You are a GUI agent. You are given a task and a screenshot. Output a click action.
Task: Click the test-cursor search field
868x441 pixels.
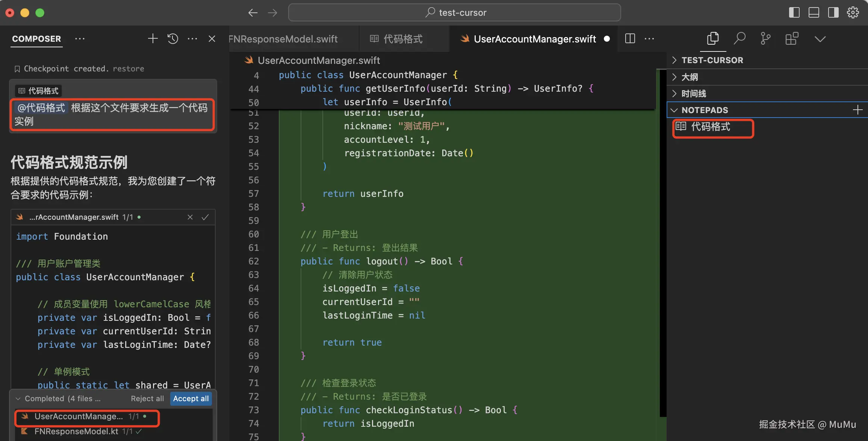455,12
